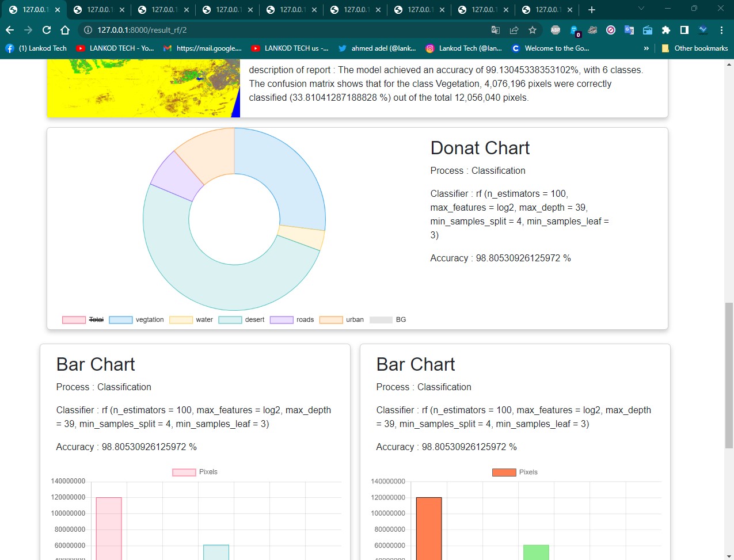734x560 pixels.
Task: Open the (1) Lankod Tech Facebook bookmark
Action: point(36,48)
